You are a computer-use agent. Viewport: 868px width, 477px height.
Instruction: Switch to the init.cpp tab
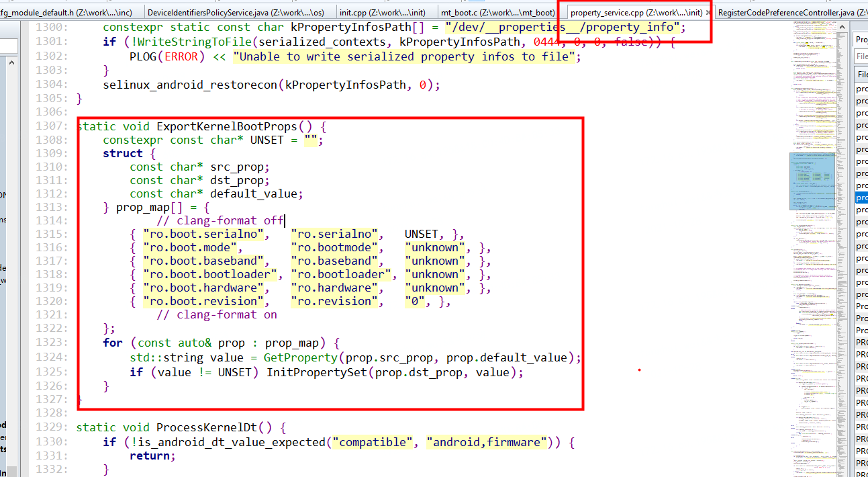click(382, 12)
